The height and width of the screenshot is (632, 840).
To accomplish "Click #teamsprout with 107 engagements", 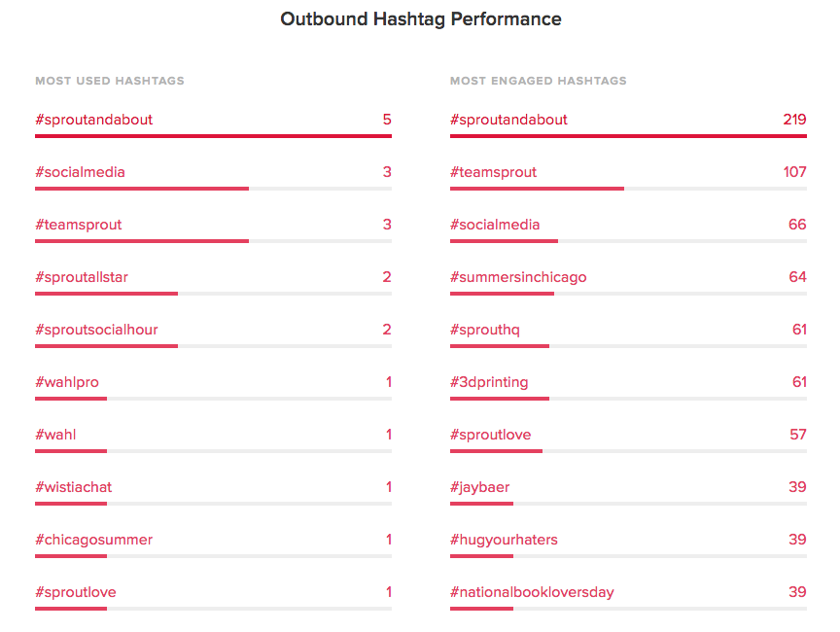I will click(493, 172).
